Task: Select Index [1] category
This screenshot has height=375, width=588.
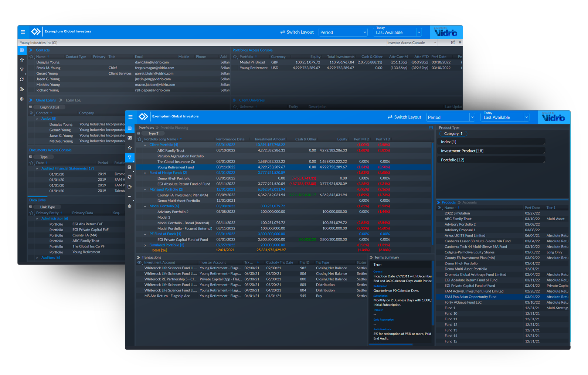Action: (492, 142)
